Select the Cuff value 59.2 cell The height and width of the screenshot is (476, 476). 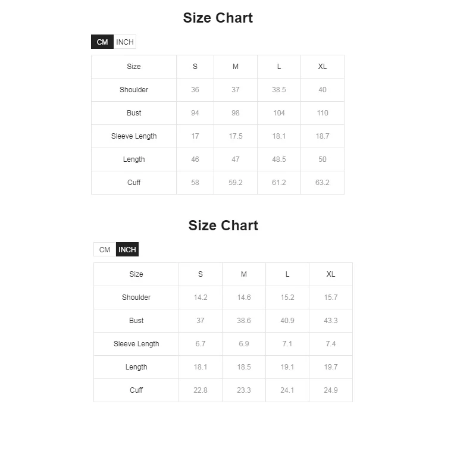pyautogui.click(x=236, y=183)
